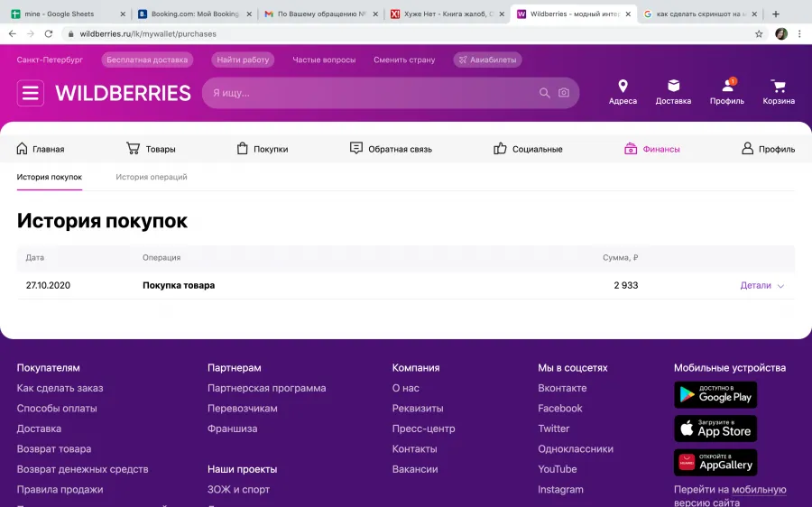Go forward using browser forward arrow
Image resolution: width=812 pixels, height=507 pixels.
tap(31, 33)
